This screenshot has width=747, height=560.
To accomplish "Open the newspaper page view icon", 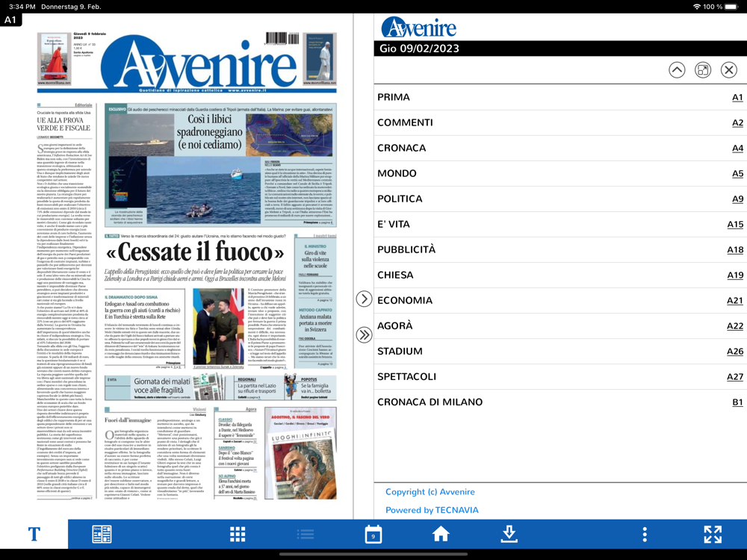I will click(x=102, y=535).
